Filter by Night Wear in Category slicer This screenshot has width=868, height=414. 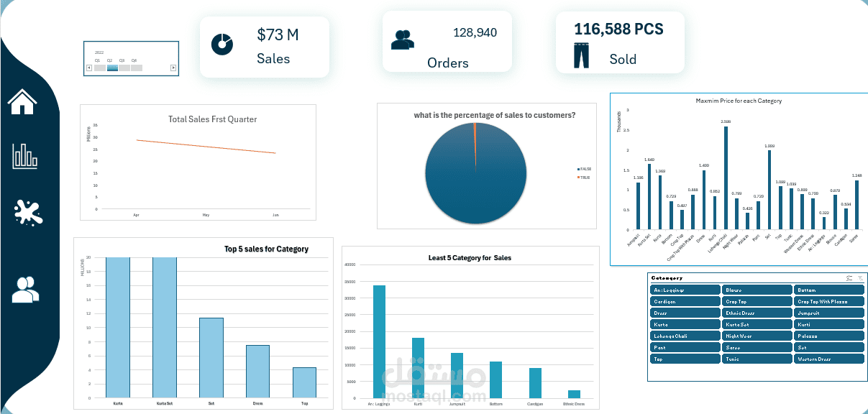coord(757,336)
